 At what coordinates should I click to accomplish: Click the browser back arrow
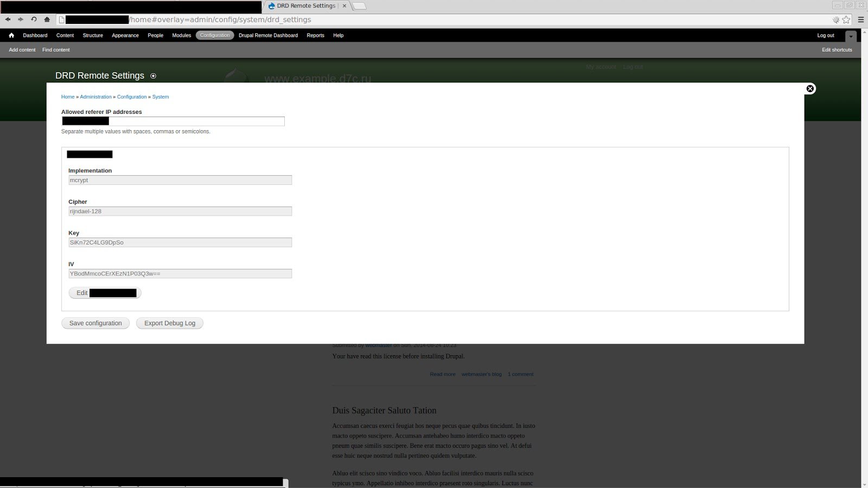(x=8, y=20)
